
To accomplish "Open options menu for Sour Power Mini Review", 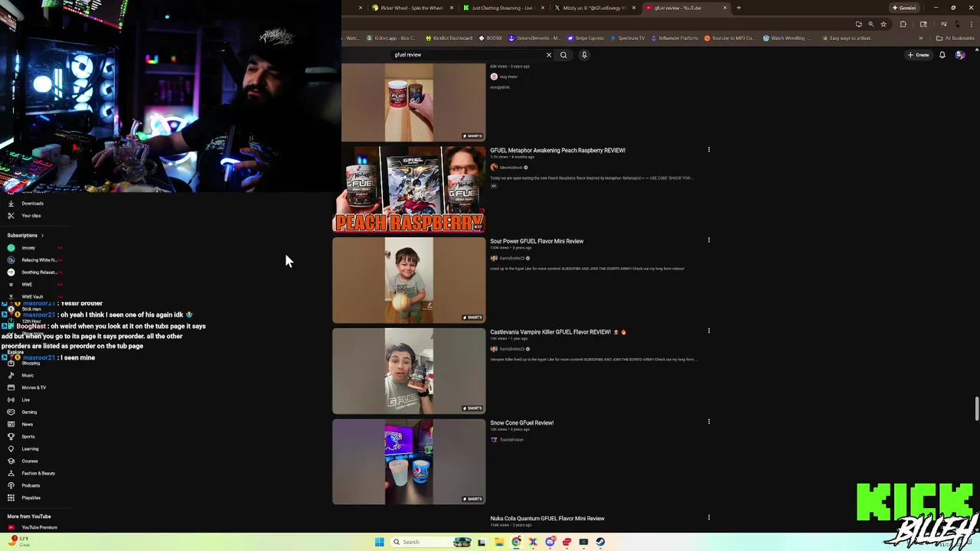I will (x=709, y=240).
